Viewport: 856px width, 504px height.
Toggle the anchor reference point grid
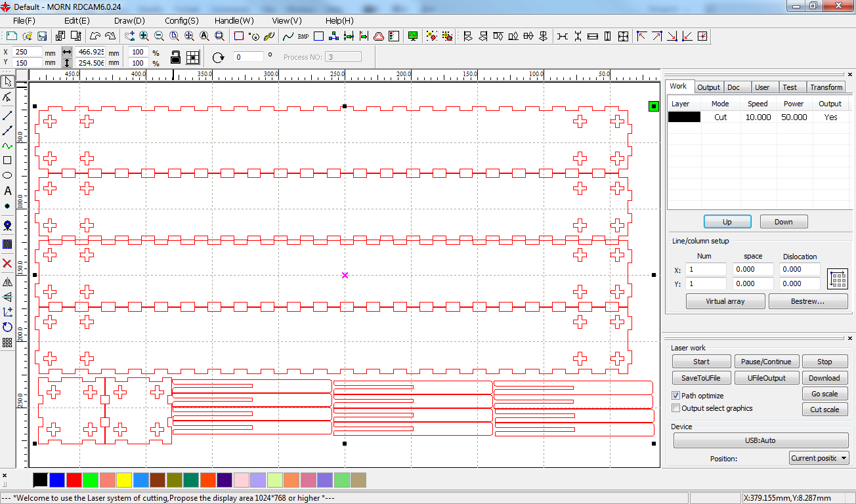[x=192, y=57]
